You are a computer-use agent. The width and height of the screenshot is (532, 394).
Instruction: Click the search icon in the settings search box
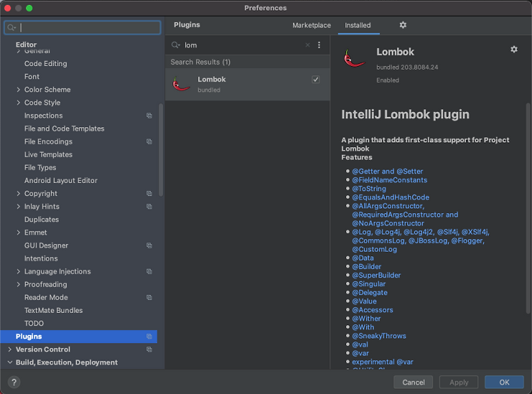pos(11,28)
